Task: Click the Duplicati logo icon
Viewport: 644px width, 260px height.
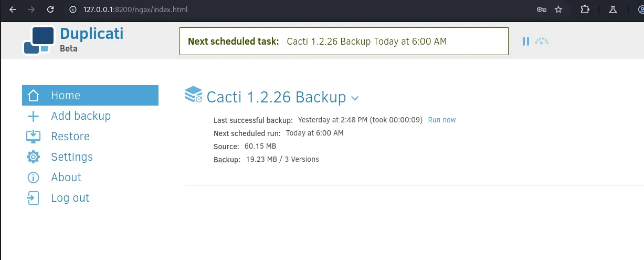Action: click(x=39, y=40)
